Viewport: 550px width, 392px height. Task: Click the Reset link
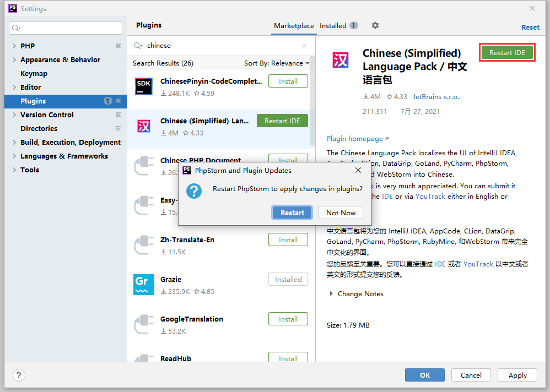[x=530, y=28]
